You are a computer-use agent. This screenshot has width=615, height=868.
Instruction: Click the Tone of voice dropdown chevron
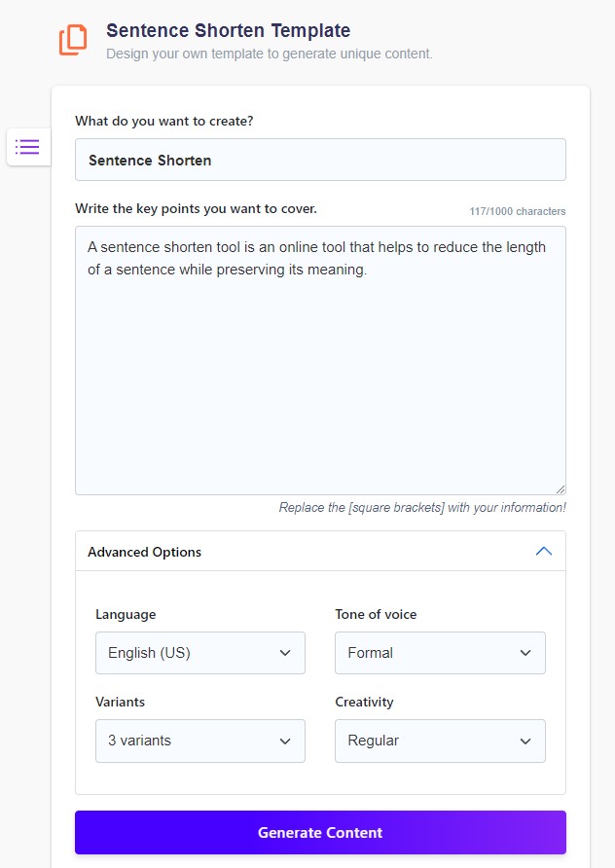pyautogui.click(x=525, y=653)
